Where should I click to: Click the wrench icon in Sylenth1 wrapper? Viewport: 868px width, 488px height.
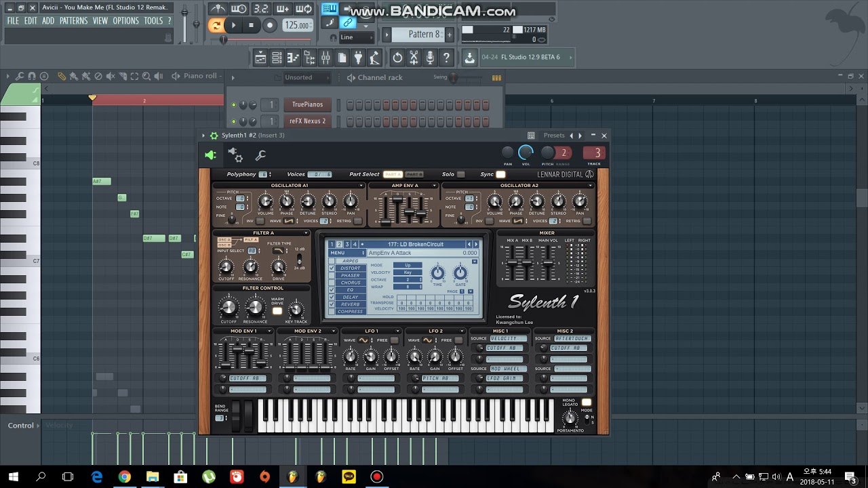(260, 156)
